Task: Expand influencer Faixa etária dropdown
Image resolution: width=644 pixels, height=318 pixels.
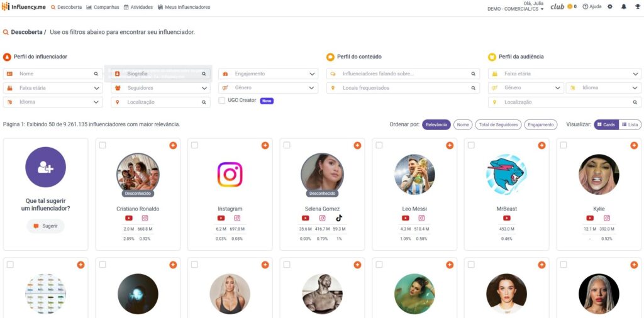Action: click(53, 88)
